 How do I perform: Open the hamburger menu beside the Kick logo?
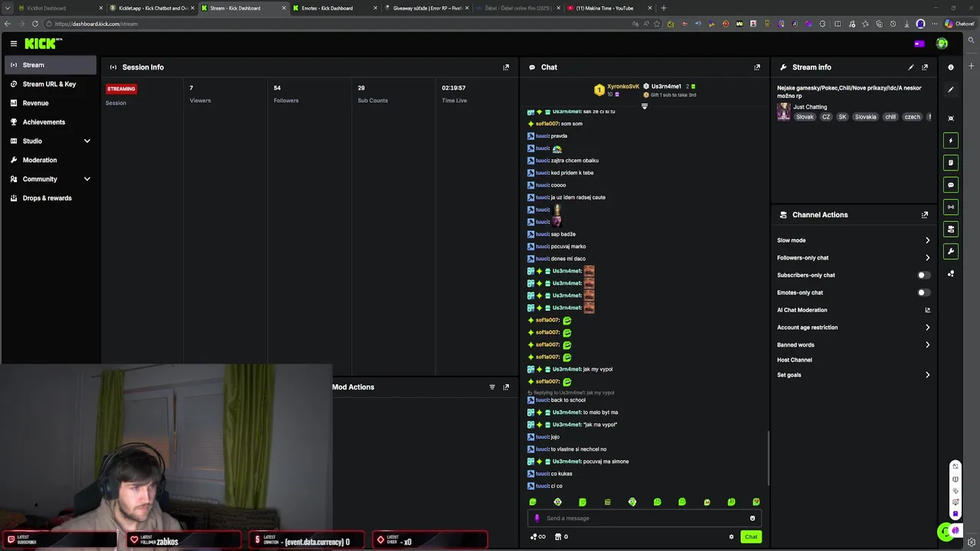coord(13,44)
